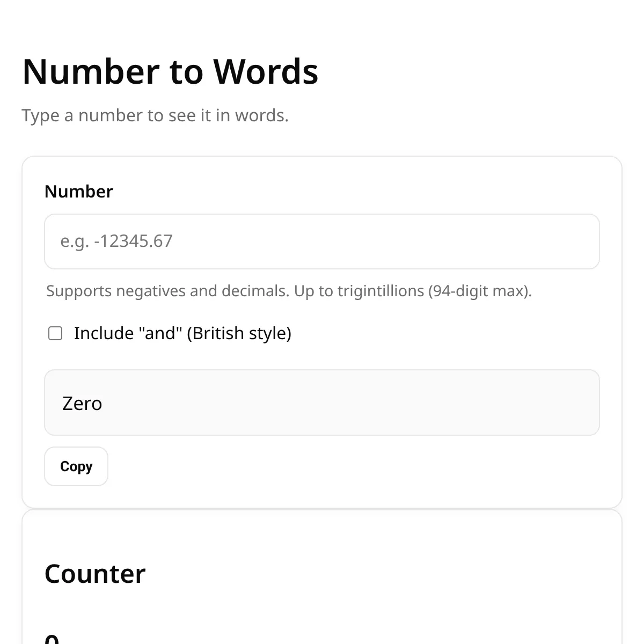Click the word "trigintillions" in the hint
This screenshot has height=644, width=644.
(x=380, y=291)
